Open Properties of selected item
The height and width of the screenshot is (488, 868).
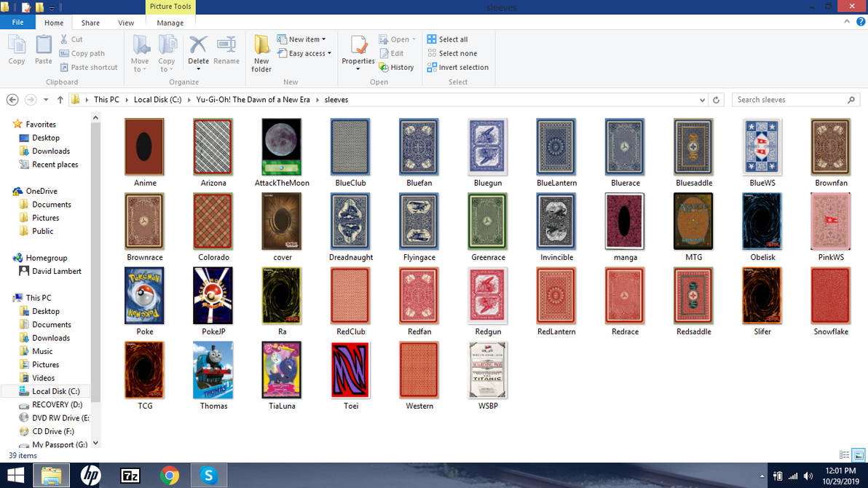pyautogui.click(x=358, y=52)
